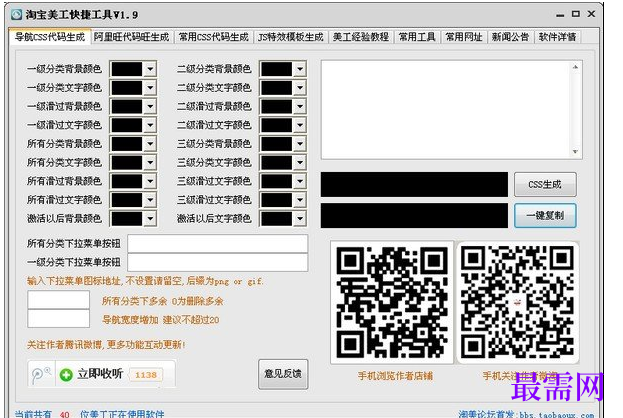
Task: Expand the 一级分类背景颜色 dropdown arrow
Action: [150, 69]
